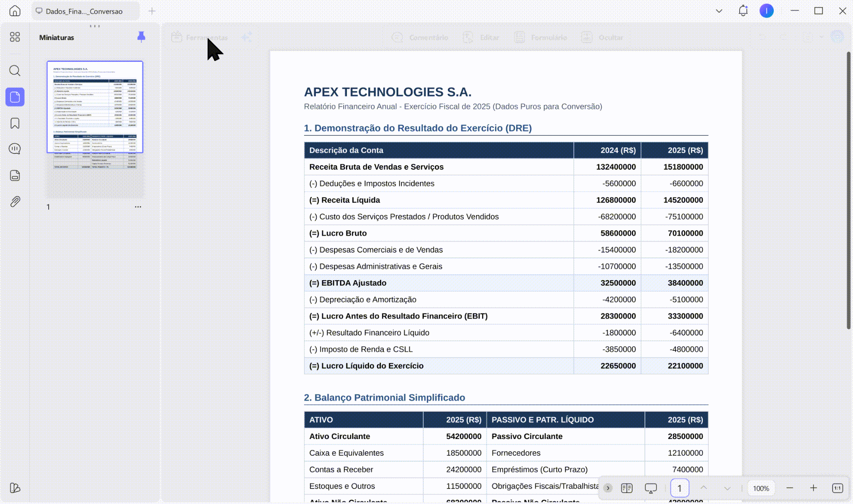The height and width of the screenshot is (504, 853).
Task: Click the (=) Lucro Bruto label
Action: (338, 233)
